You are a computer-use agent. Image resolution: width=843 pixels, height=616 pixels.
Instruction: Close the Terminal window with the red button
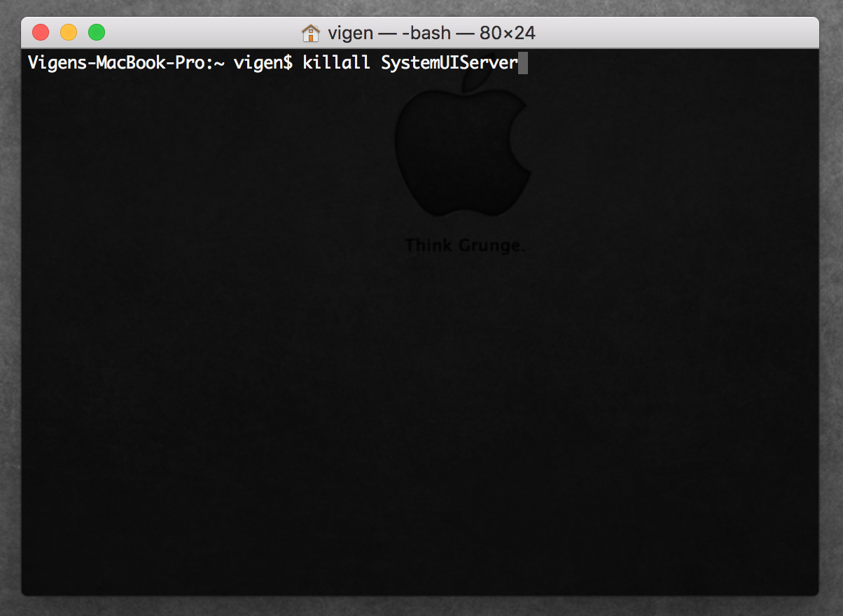click(x=41, y=32)
